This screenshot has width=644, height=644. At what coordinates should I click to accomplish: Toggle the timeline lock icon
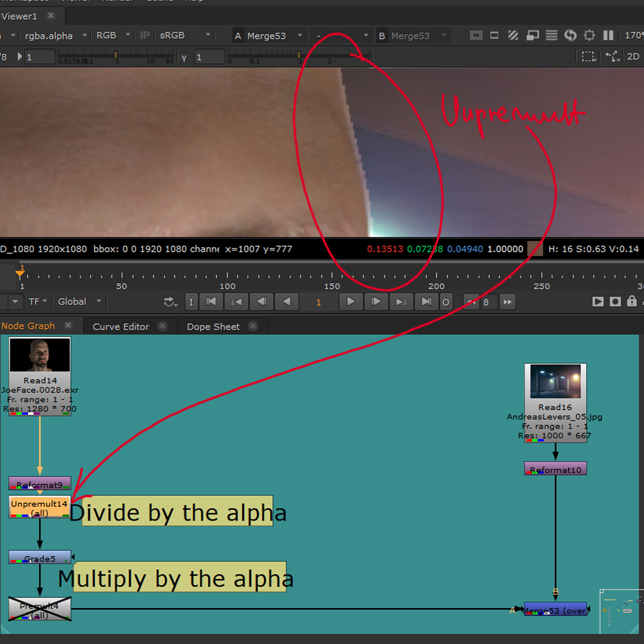(632, 301)
